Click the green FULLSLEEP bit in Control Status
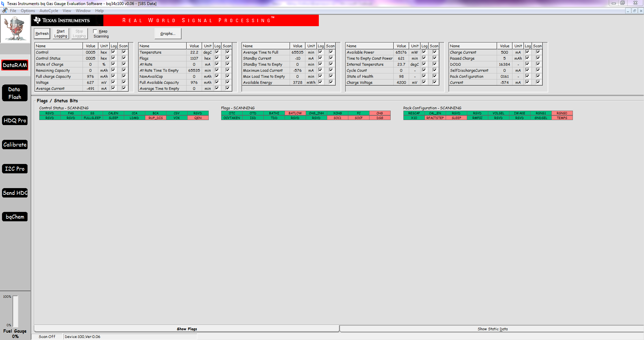The height and width of the screenshot is (340, 644). (92, 118)
